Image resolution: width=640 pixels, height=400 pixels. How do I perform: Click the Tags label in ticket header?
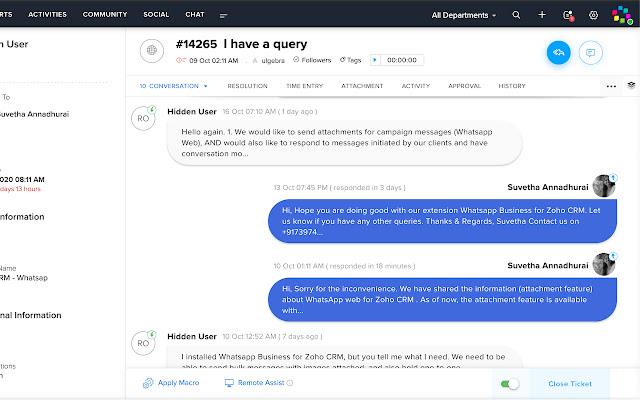(350, 60)
